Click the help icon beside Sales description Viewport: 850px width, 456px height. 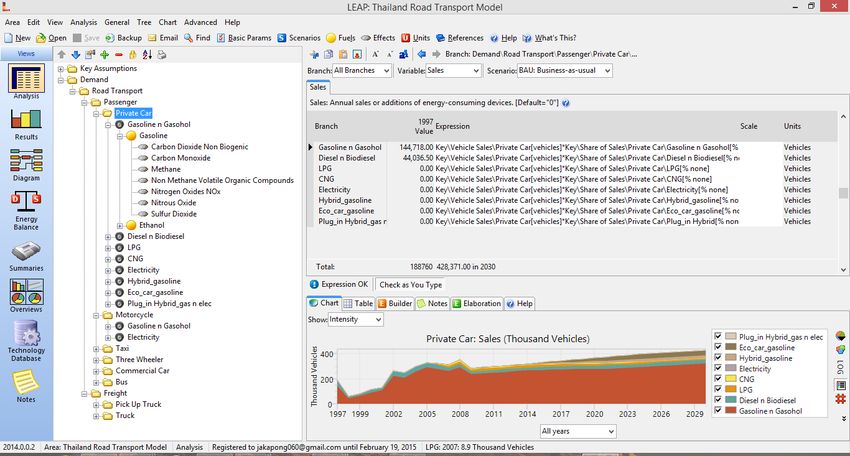[565, 103]
